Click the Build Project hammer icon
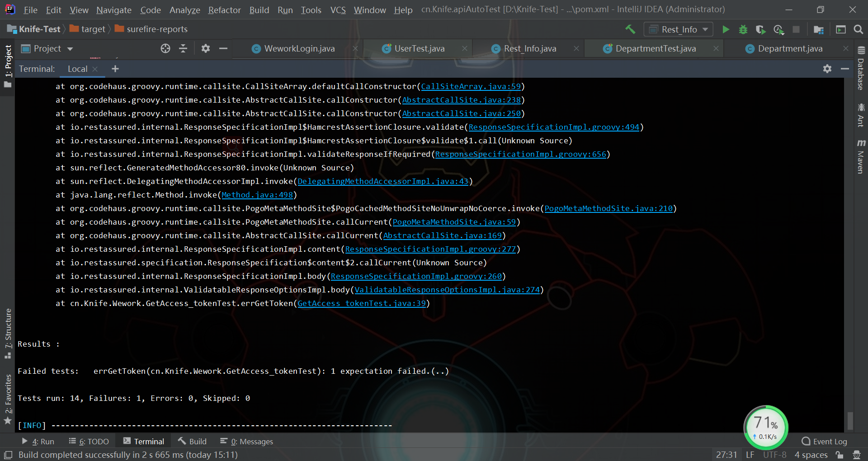The height and width of the screenshot is (461, 868). click(630, 29)
